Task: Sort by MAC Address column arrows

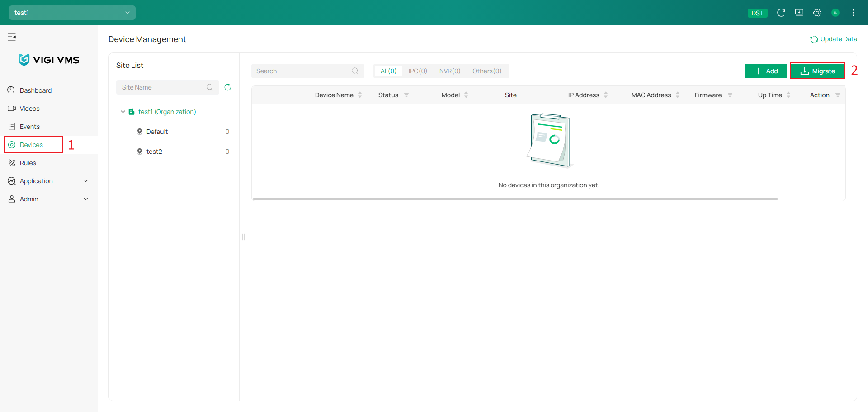Action: pyautogui.click(x=678, y=95)
